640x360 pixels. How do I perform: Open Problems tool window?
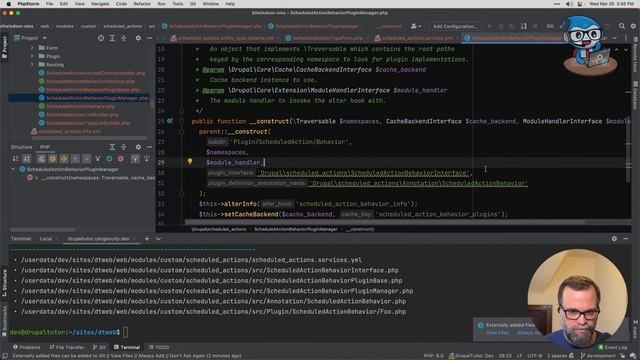pos(27,347)
